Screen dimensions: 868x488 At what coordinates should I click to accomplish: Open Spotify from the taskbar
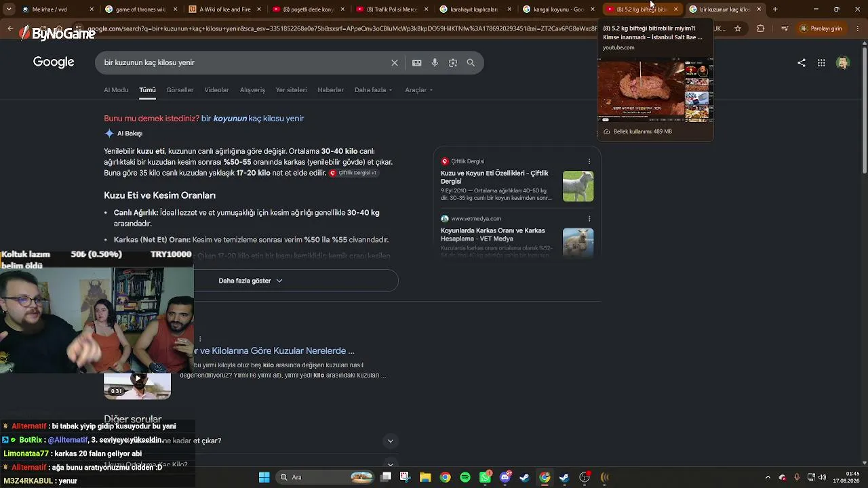[x=465, y=477]
